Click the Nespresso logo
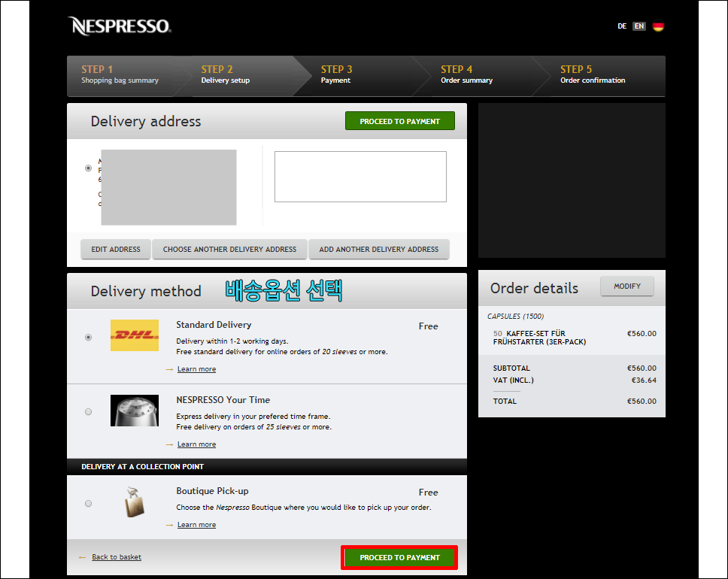This screenshot has width=728, height=579. (x=120, y=26)
